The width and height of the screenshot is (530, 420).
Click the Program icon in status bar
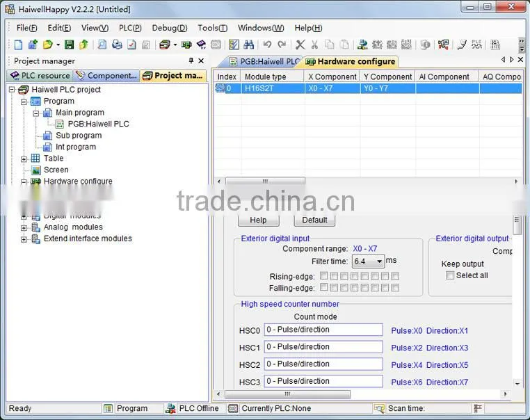click(x=108, y=408)
